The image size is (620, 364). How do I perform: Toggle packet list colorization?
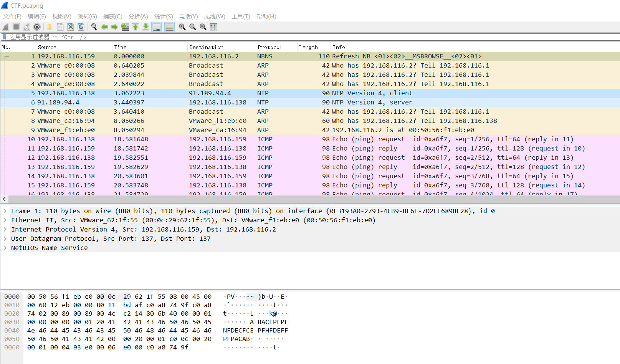click(x=169, y=27)
